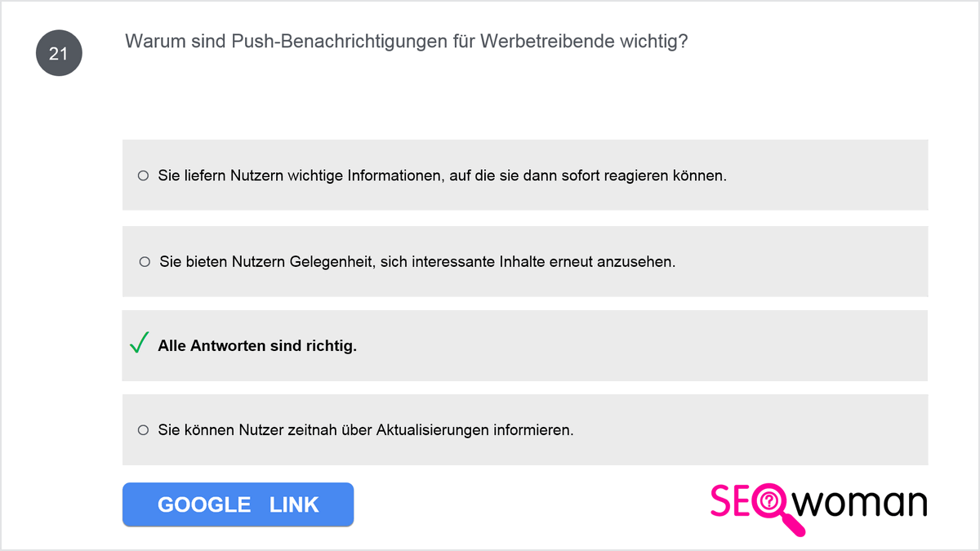Screen dimensions: 980x551
Task: Click the green checkmark beside the correct answer
Action: coord(139,344)
